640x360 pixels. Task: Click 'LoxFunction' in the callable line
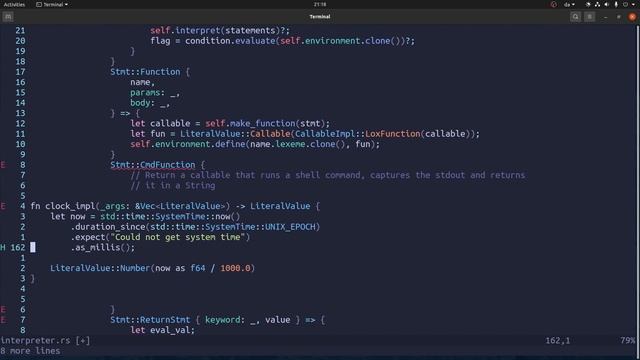click(393, 134)
